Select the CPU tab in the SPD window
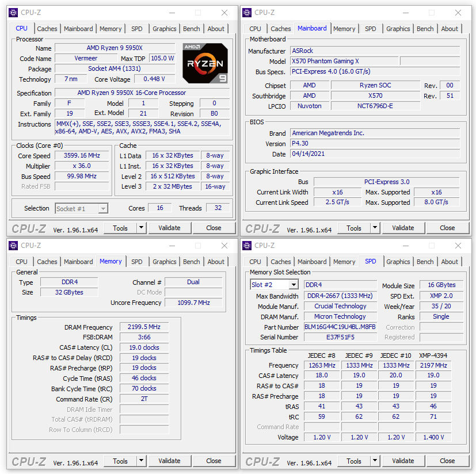Image resolution: width=476 pixels, height=474 pixels. click(255, 262)
